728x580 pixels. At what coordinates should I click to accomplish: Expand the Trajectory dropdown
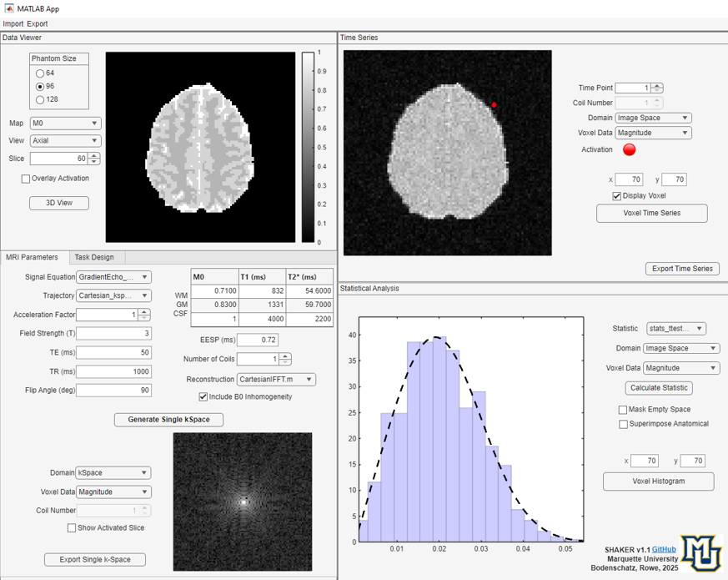click(x=113, y=295)
